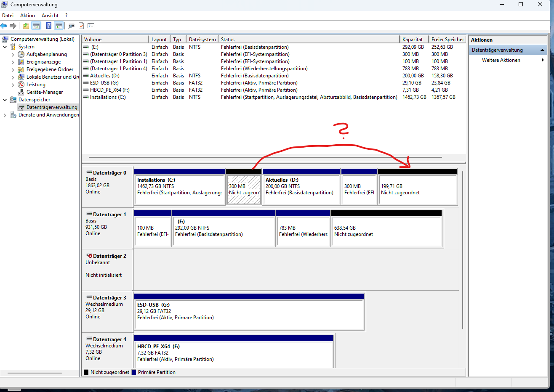Image resolution: width=554 pixels, height=392 pixels.
Task: Click the checklist settings toolbar icon
Action: click(91, 26)
